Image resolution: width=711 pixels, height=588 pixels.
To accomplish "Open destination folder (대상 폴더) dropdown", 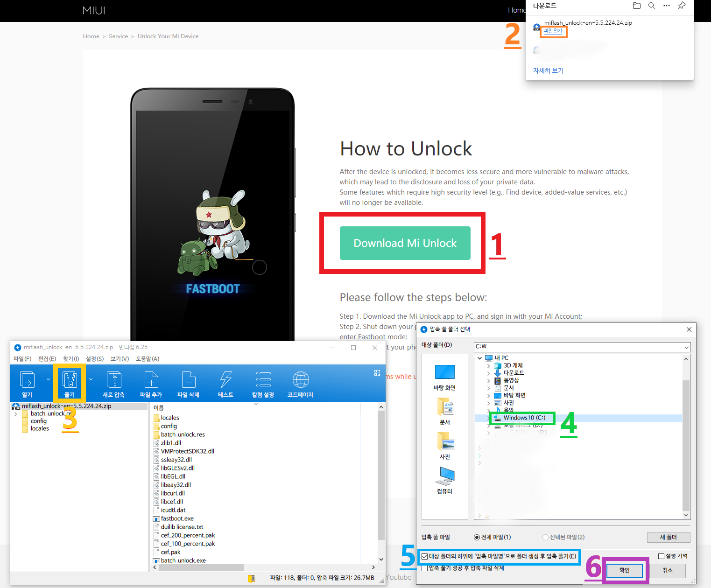I will click(x=686, y=347).
